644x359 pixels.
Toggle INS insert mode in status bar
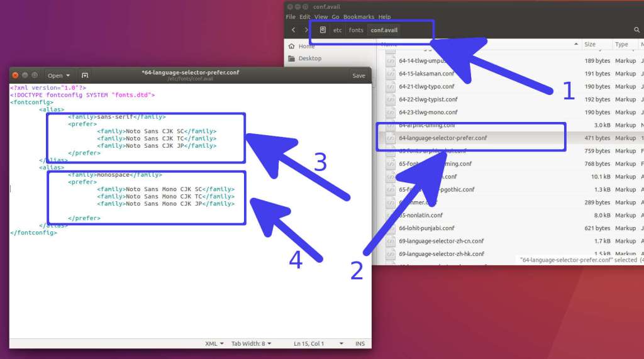(x=360, y=344)
